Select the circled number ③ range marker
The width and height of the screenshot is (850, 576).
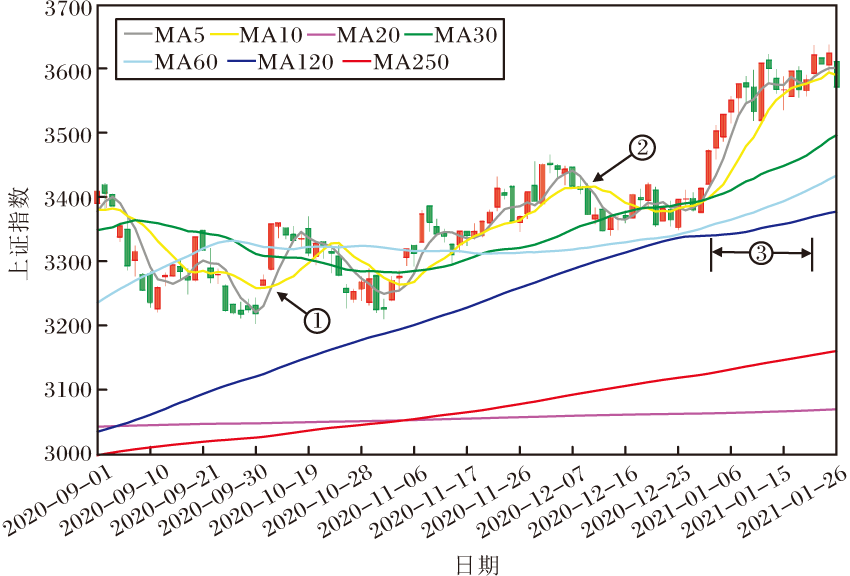tap(760, 254)
